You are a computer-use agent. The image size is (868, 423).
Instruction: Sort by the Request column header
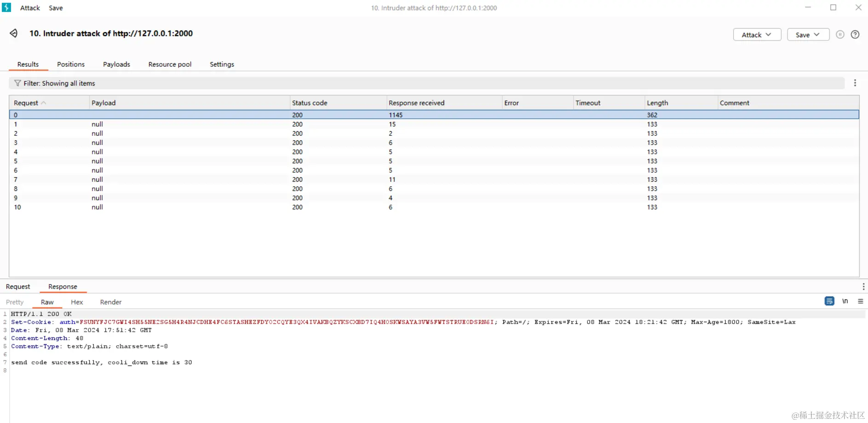click(49, 103)
